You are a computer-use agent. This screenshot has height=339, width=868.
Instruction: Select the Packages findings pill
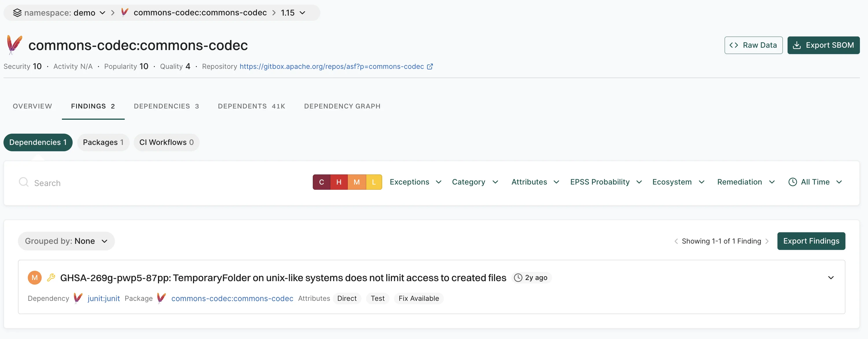click(103, 142)
